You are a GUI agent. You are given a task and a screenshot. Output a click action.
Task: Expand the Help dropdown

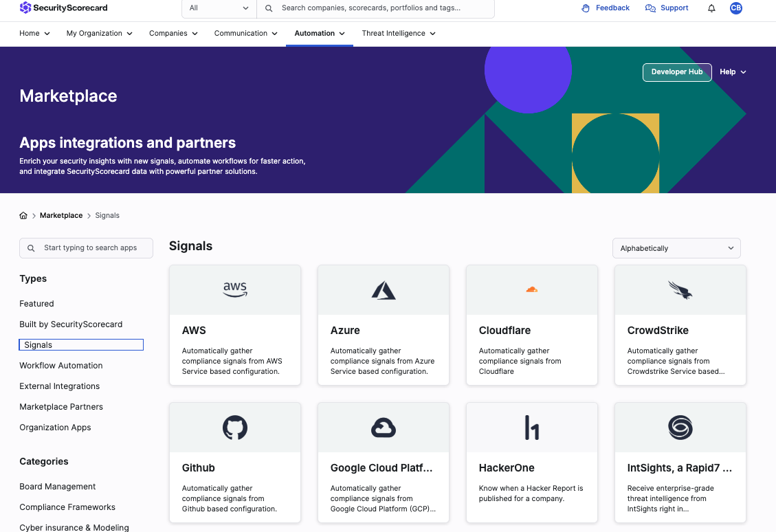(x=733, y=71)
